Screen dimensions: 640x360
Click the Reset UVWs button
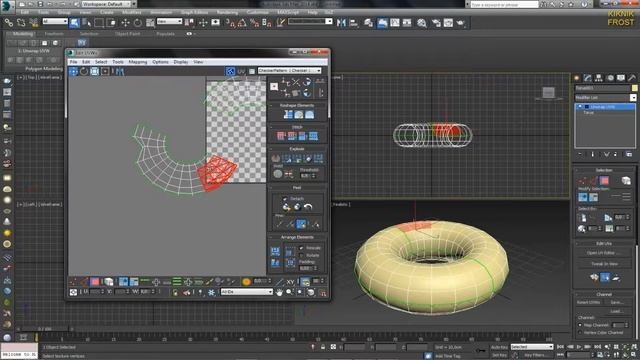pyautogui.click(x=589, y=302)
